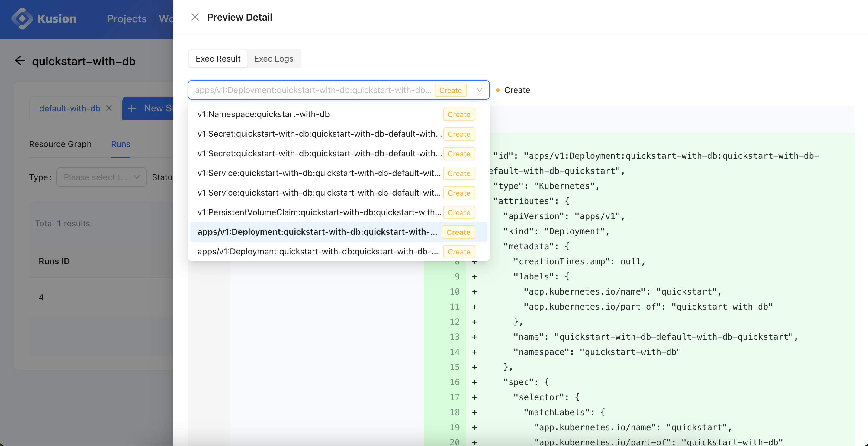
Task: Close the default-with-db tab via its X
Action: pos(109,108)
